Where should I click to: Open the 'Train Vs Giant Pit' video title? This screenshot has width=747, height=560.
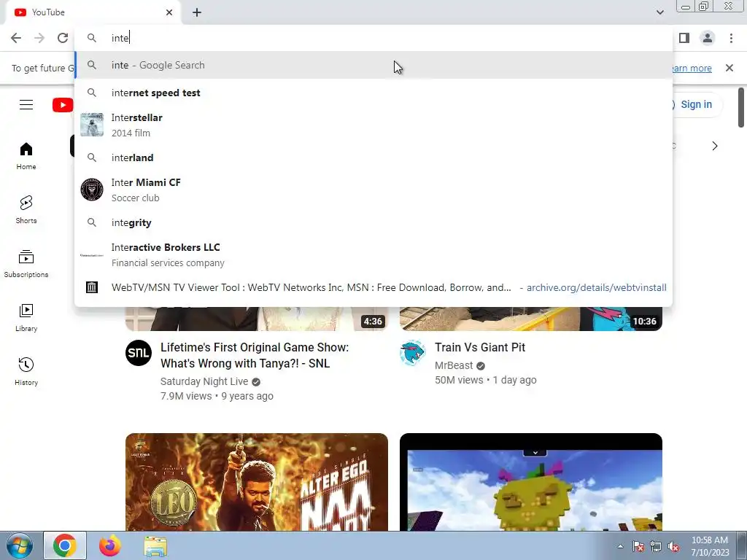tap(480, 347)
